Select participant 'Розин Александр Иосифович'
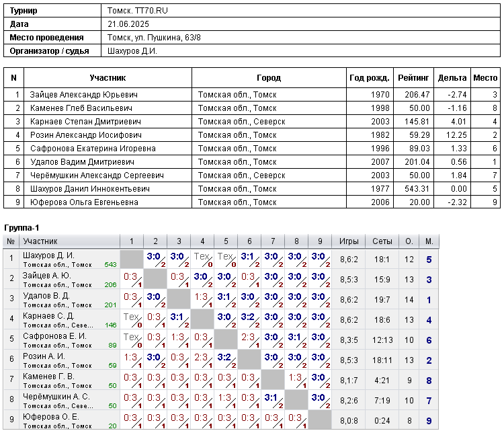 click(86, 135)
